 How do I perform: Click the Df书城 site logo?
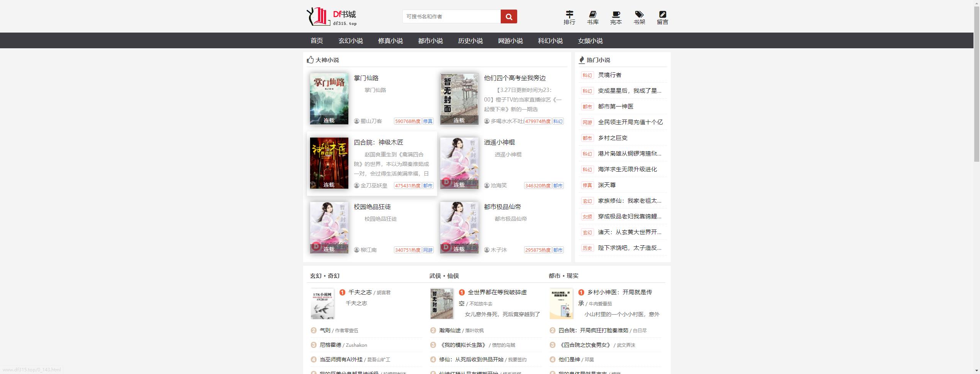tap(332, 17)
